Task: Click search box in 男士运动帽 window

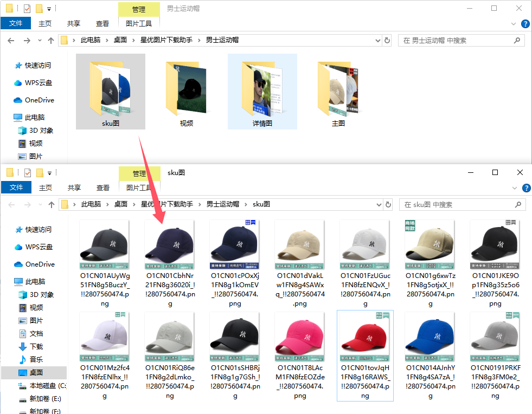Action: [x=461, y=40]
